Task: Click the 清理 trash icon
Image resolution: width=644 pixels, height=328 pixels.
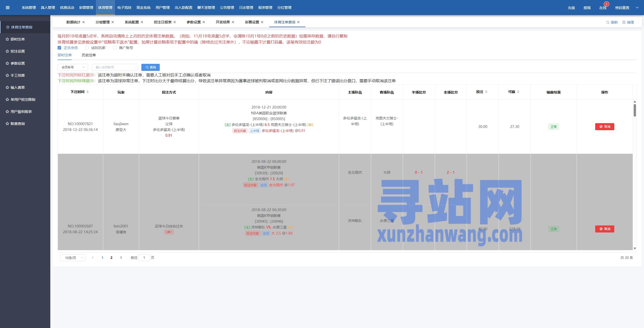Action: [x=624, y=22]
